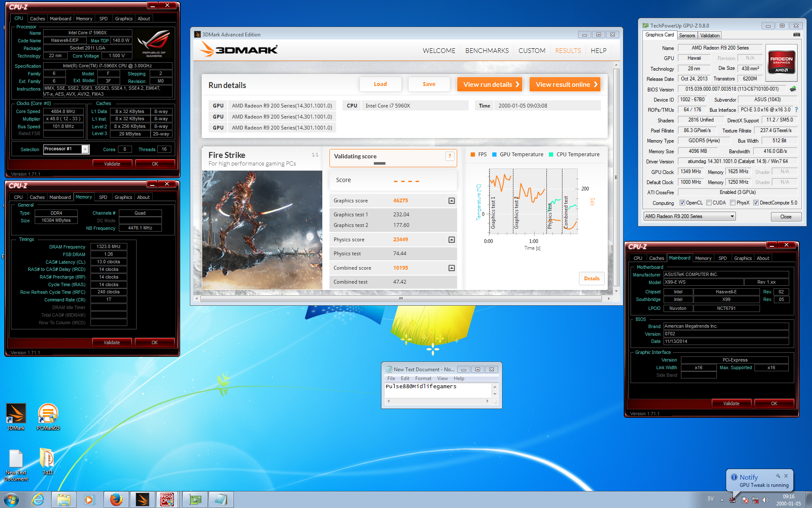
Task: Select the 3d11 folder on desktop
Action: point(47,461)
